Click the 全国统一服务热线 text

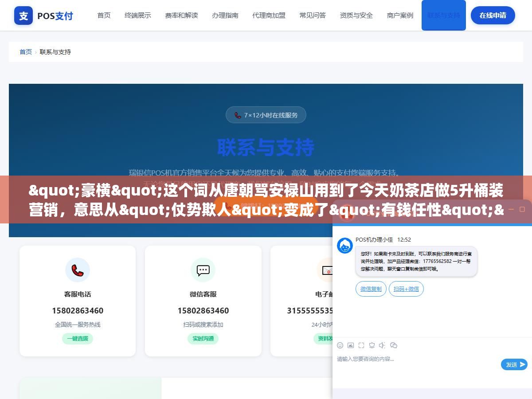pyautogui.click(x=78, y=325)
